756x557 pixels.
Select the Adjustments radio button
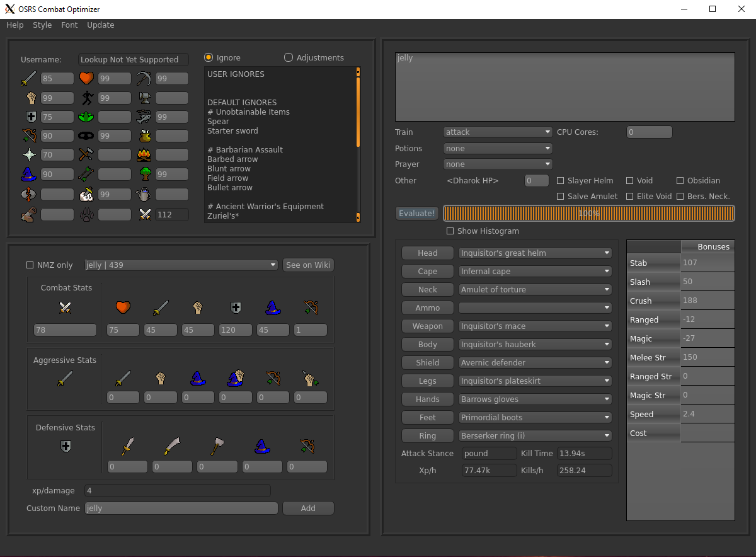click(x=289, y=57)
